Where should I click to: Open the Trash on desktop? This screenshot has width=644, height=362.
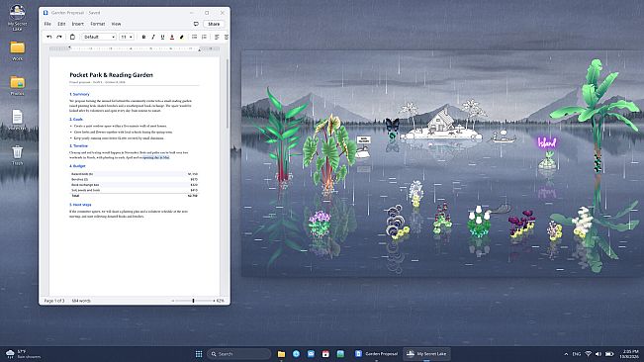click(17, 154)
